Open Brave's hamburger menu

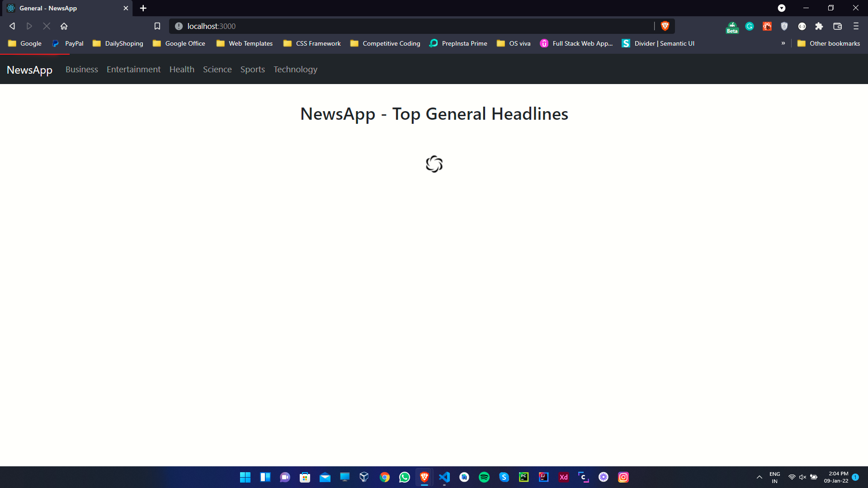click(x=856, y=26)
